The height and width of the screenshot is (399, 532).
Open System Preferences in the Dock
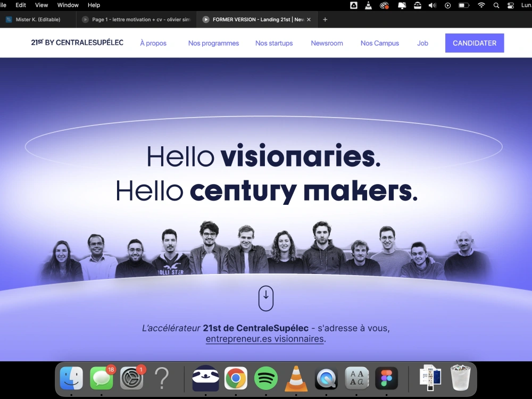[131, 378]
